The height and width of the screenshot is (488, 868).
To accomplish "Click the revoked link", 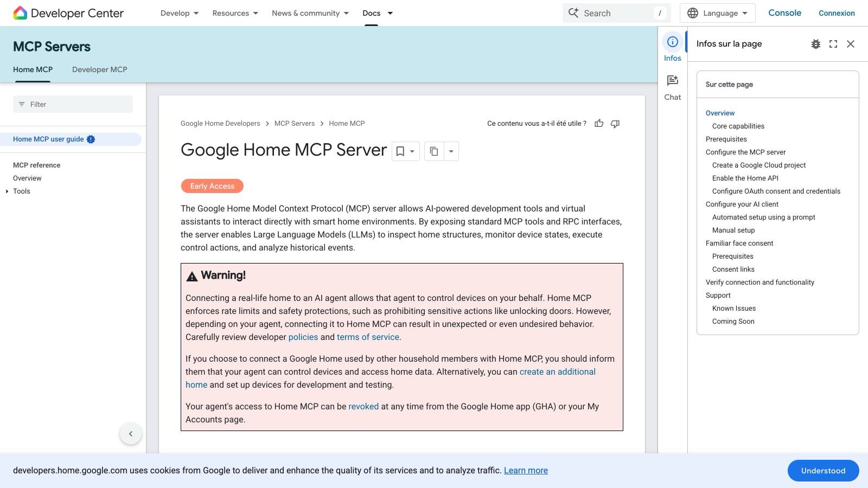I will [x=363, y=407].
